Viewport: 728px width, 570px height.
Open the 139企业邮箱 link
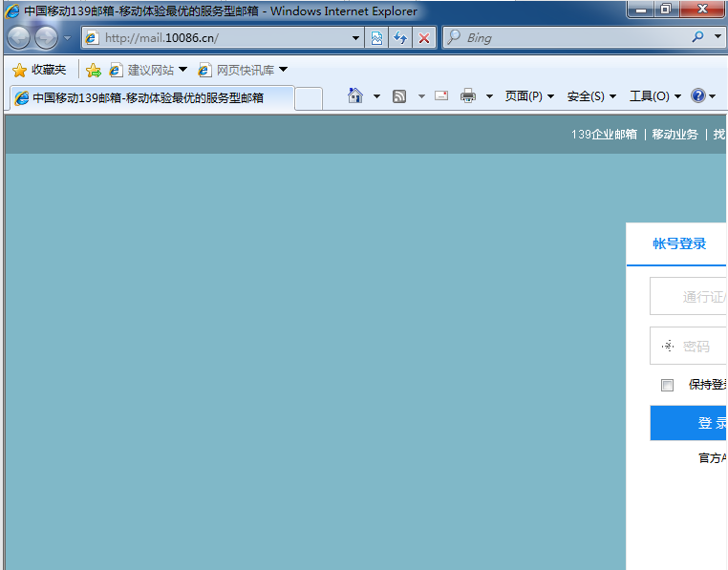(604, 135)
